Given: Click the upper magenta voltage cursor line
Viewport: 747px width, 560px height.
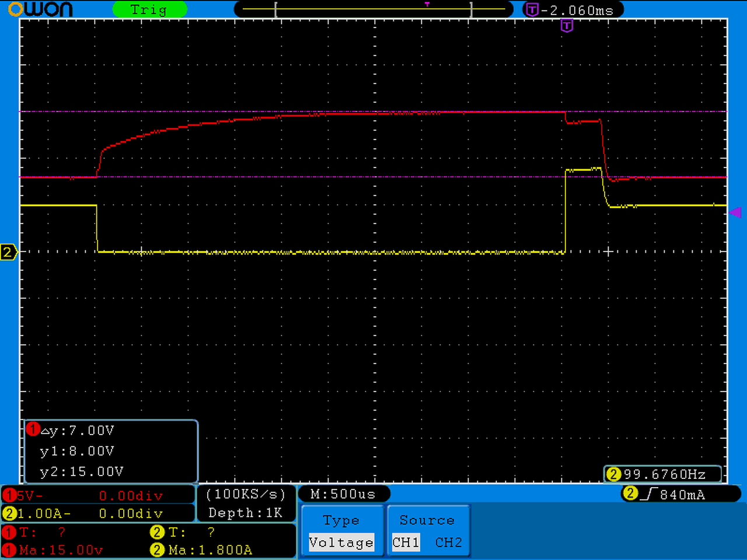Looking at the screenshot, I should pyautogui.click(x=373, y=111).
